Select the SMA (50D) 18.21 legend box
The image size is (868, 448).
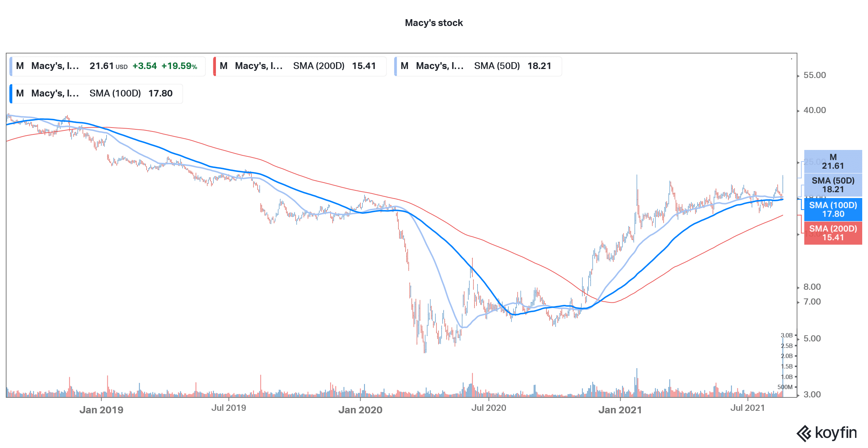pyautogui.click(x=478, y=66)
